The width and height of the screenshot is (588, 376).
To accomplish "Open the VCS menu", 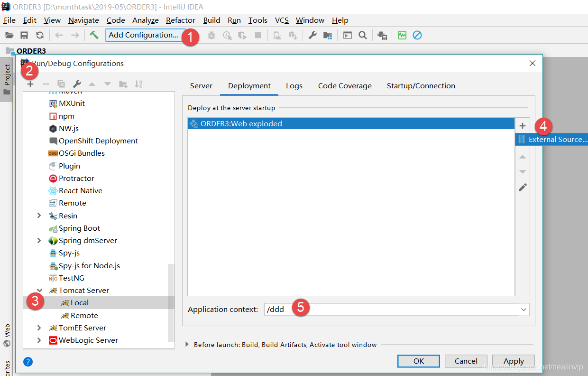I will click(x=282, y=20).
